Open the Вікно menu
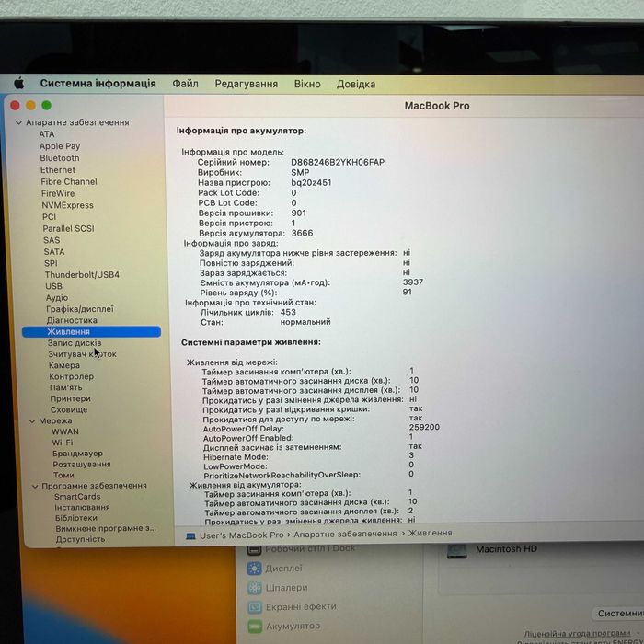 (x=307, y=84)
